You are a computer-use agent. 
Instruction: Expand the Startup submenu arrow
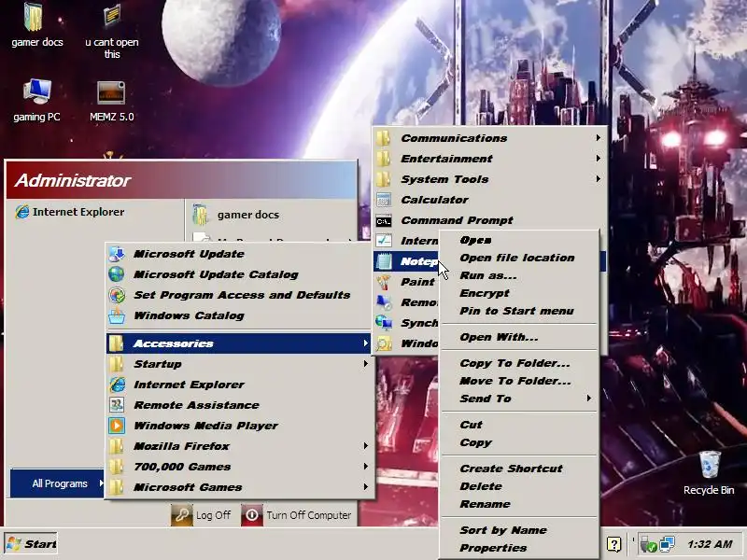tap(365, 363)
